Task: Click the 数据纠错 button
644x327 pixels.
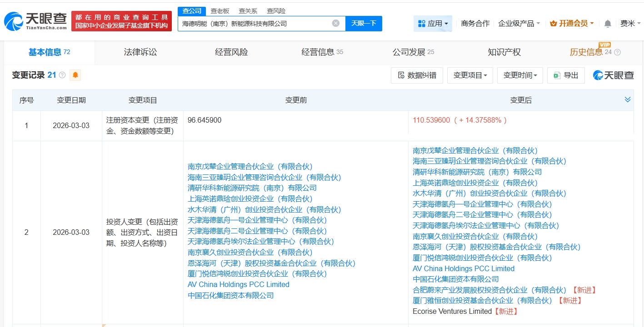Action: coord(417,75)
